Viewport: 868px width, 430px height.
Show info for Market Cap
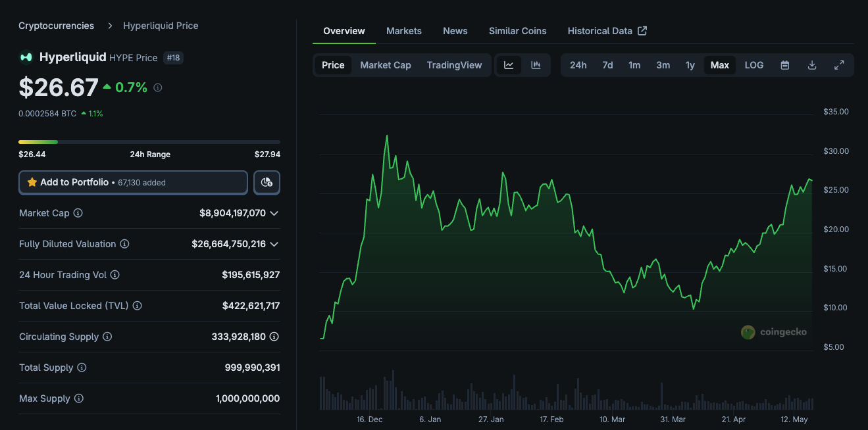click(x=78, y=213)
